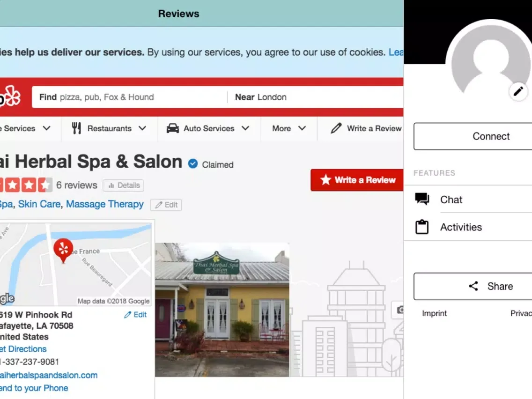Click the star rating icons
The image size is (532, 399).
pos(26,185)
